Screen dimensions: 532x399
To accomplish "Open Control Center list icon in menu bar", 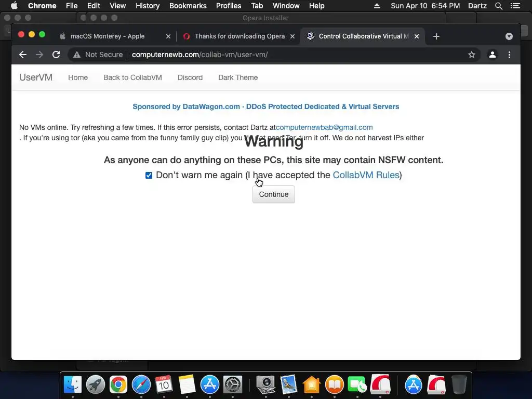I will (x=515, y=6).
